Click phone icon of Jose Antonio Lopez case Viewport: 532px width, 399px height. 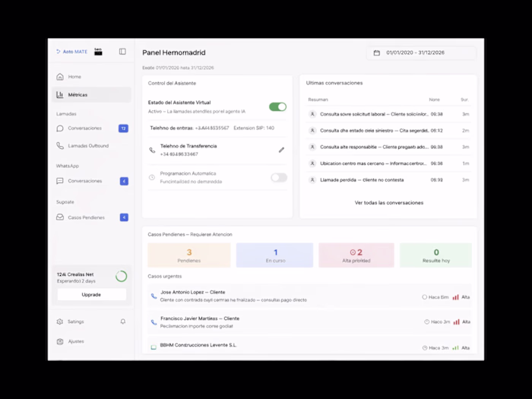(x=154, y=296)
